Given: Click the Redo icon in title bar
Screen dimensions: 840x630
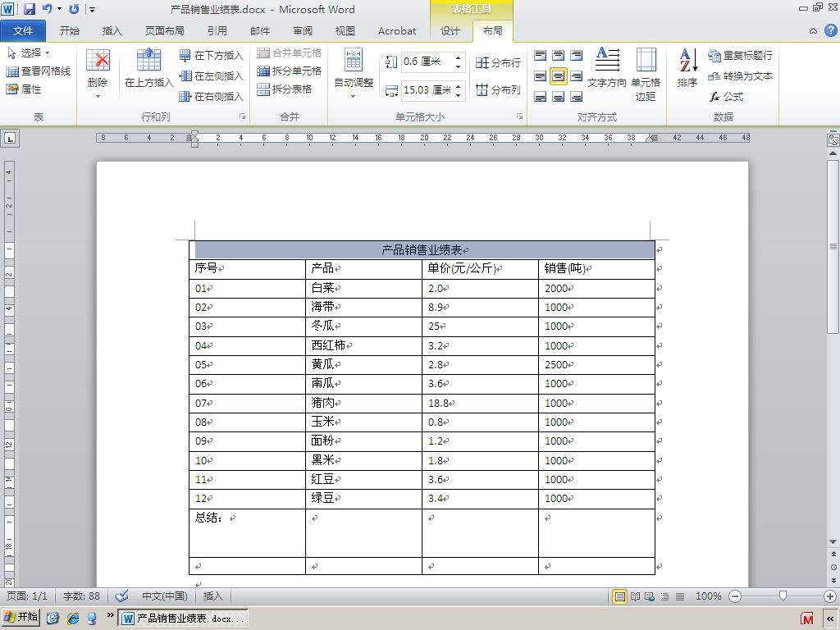Looking at the screenshot, I should [74, 8].
